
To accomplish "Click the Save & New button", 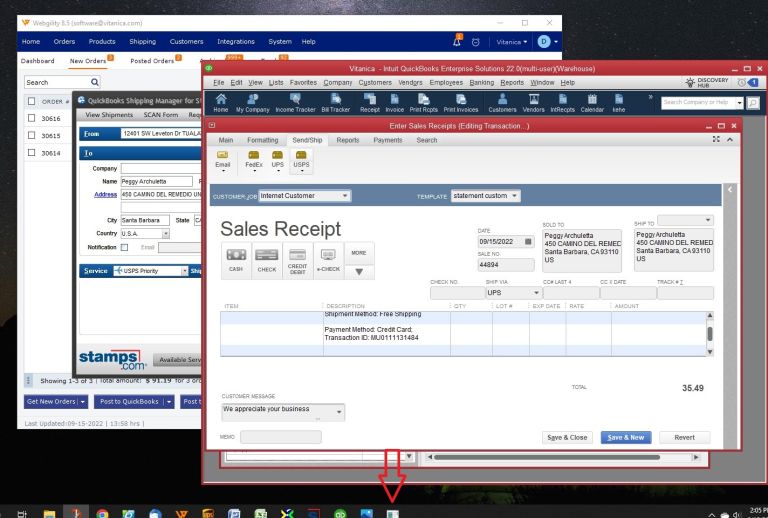I will [x=629, y=438].
